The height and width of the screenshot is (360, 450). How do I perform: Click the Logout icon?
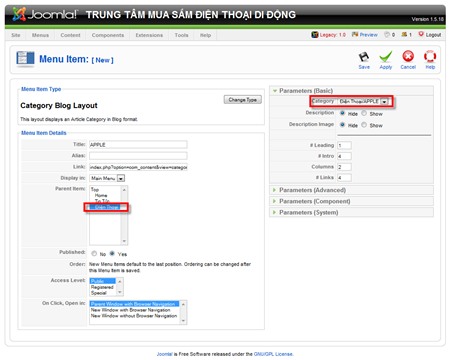(421, 34)
